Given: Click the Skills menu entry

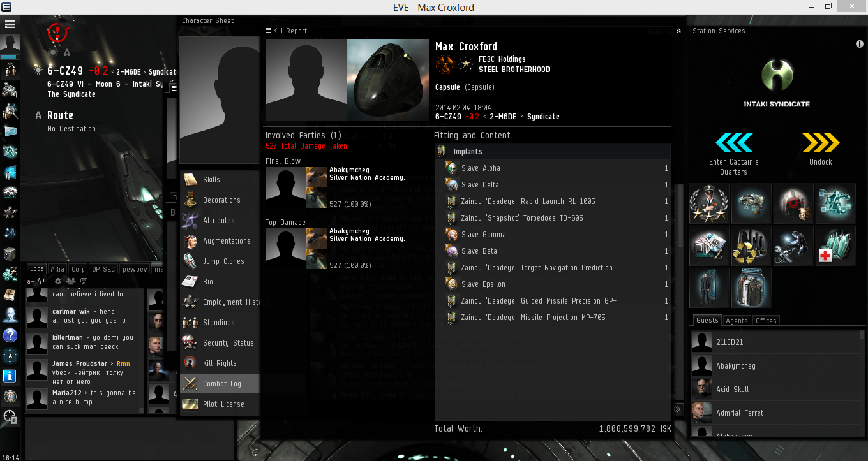Looking at the screenshot, I should click(x=220, y=180).
